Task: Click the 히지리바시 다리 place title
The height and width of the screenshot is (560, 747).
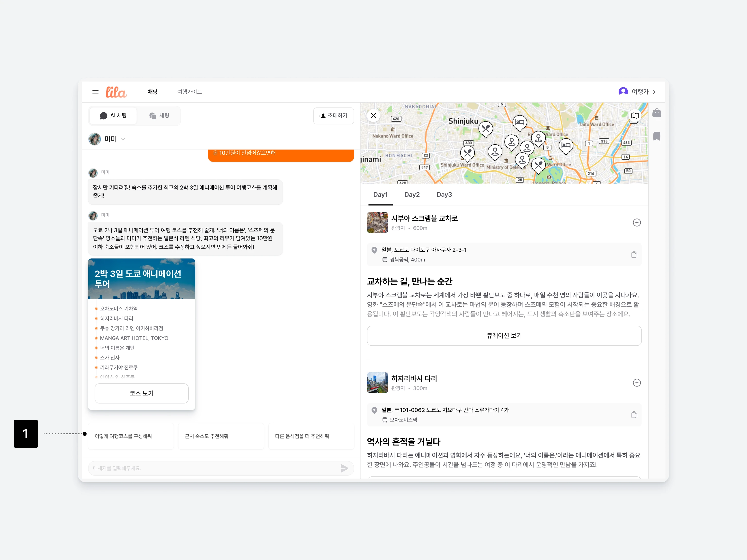Action: tap(414, 378)
